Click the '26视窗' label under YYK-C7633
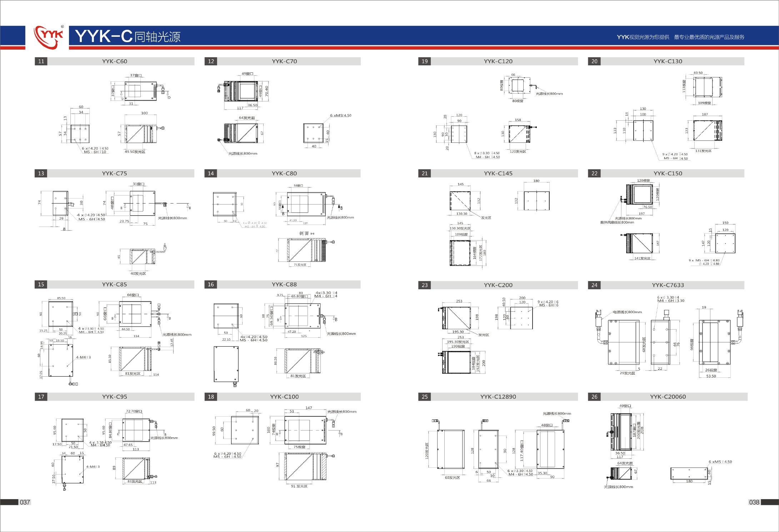The image size is (779, 532). coord(711,370)
